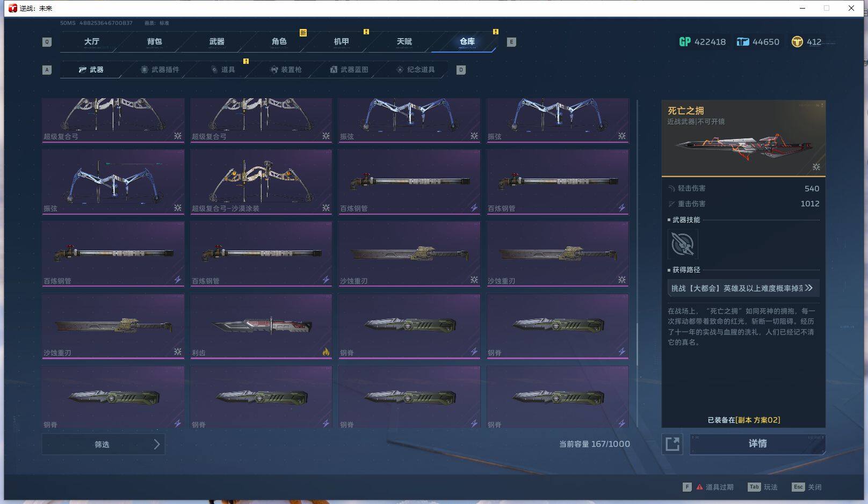Select the 超级复合弓-沙漠涂装 weapon card

[261, 181]
